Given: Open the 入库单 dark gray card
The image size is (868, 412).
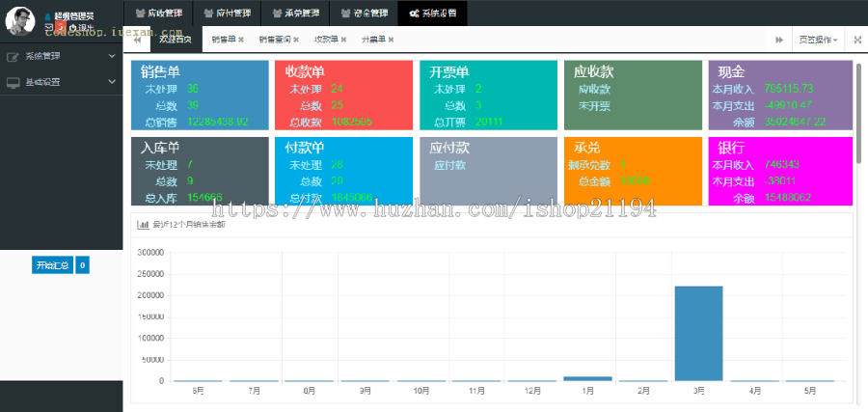Looking at the screenshot, I should (200, 171).
